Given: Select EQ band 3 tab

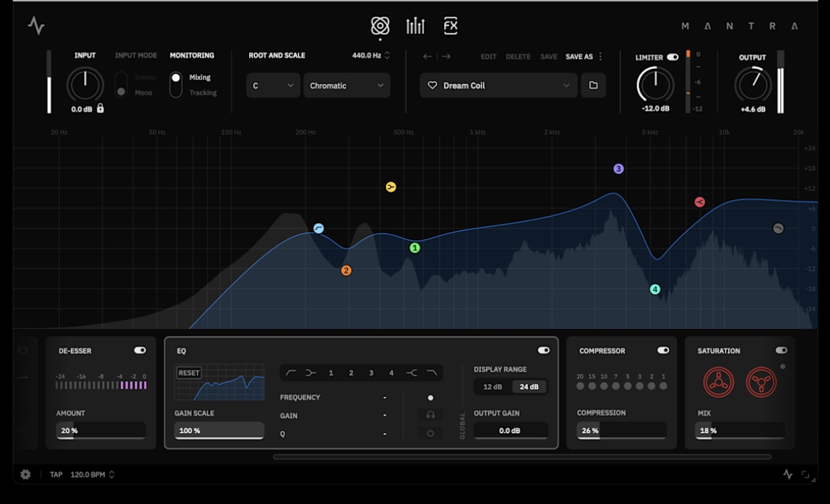Looking at the screenshot, I should [x=371, y=373].
